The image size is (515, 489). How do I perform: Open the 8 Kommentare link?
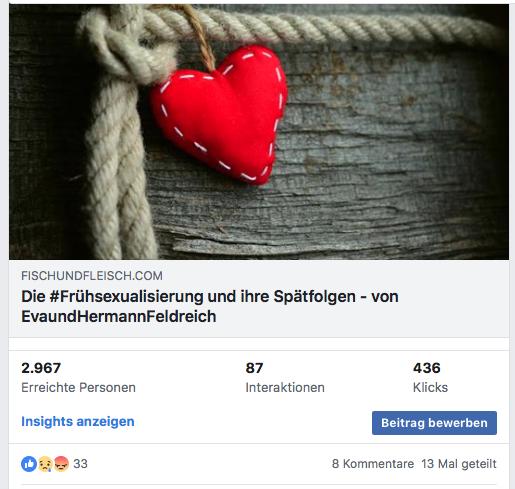pyautogui.click(x=373, y=464)
